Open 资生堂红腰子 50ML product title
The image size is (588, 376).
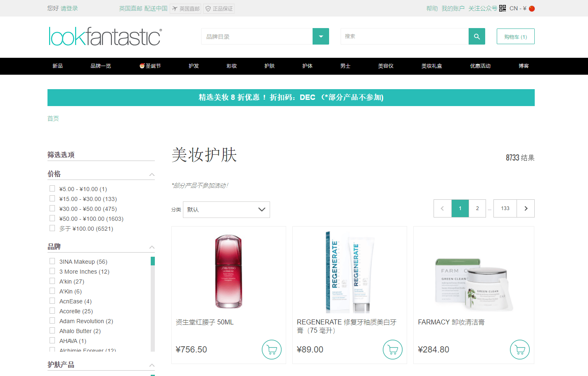tap(204, 322)
